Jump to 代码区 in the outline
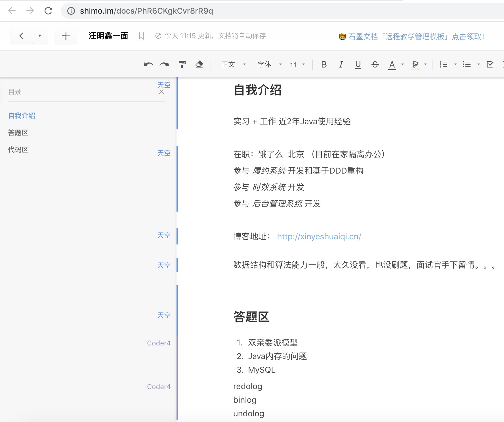The width and height of the screenshot is (504, 422). (x=18, y=150)
